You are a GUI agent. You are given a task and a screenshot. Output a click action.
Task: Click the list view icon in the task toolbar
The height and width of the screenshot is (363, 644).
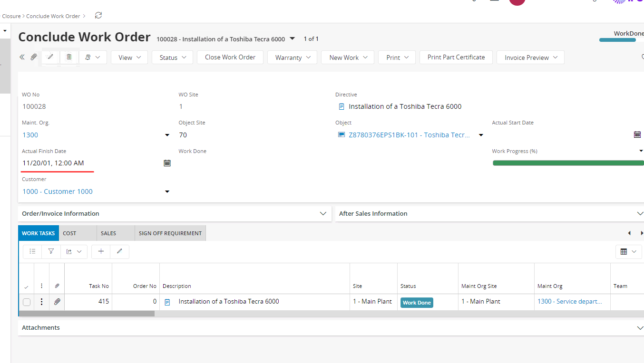(x=32, y=251)
